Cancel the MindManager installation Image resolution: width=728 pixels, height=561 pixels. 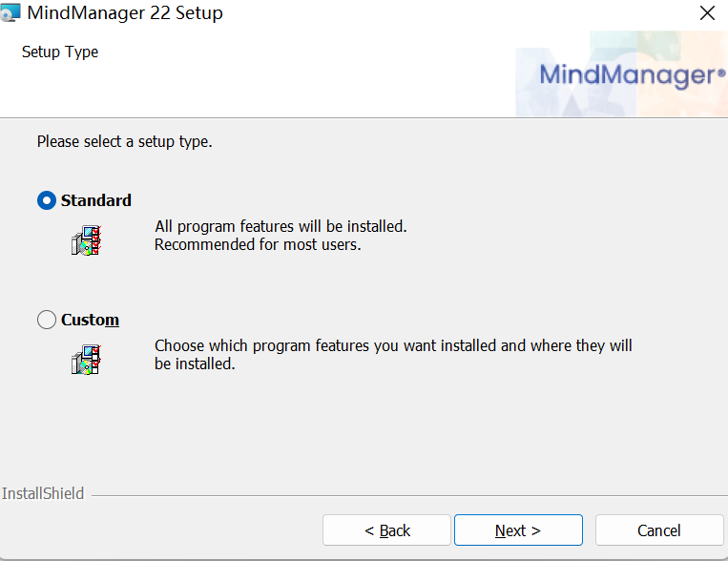pyautogui.click(x=659, y=530)
